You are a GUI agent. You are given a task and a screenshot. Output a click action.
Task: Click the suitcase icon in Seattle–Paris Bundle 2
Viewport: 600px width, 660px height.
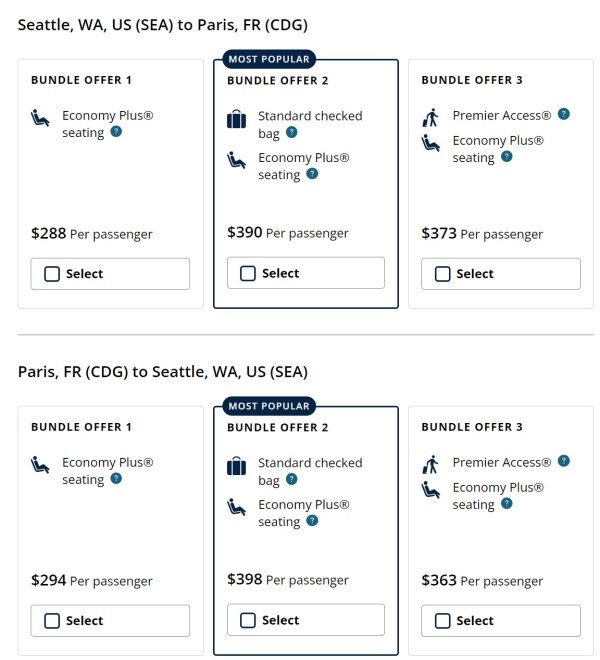pyautogui.click(x=236, y=121)
